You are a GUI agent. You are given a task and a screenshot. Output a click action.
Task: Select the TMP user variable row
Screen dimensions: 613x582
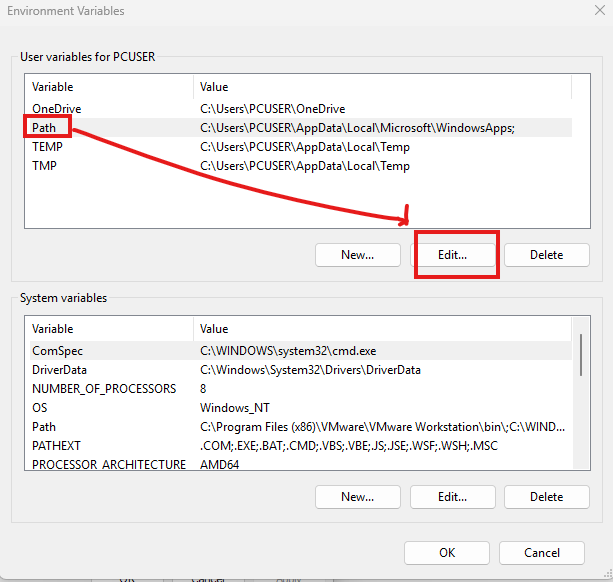[x=45, y=166]
